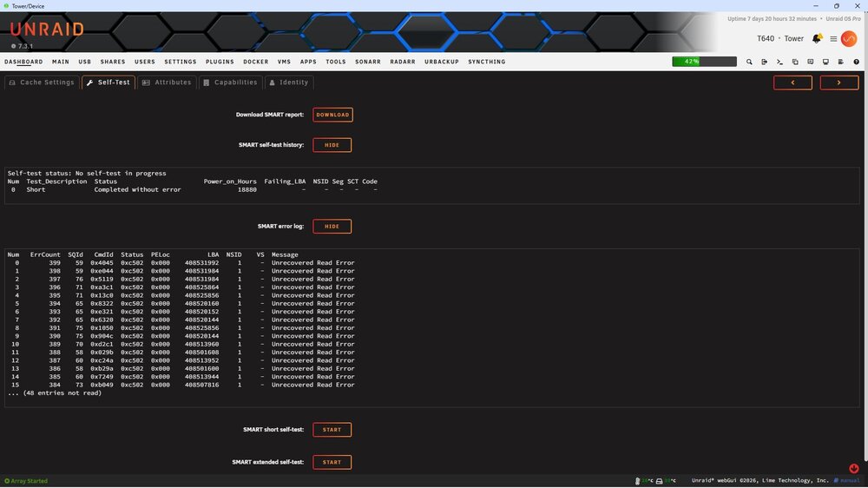This screenshot has height=488, width=868.
Task: Select the Self-Test tab
Action: click(108, 82)
